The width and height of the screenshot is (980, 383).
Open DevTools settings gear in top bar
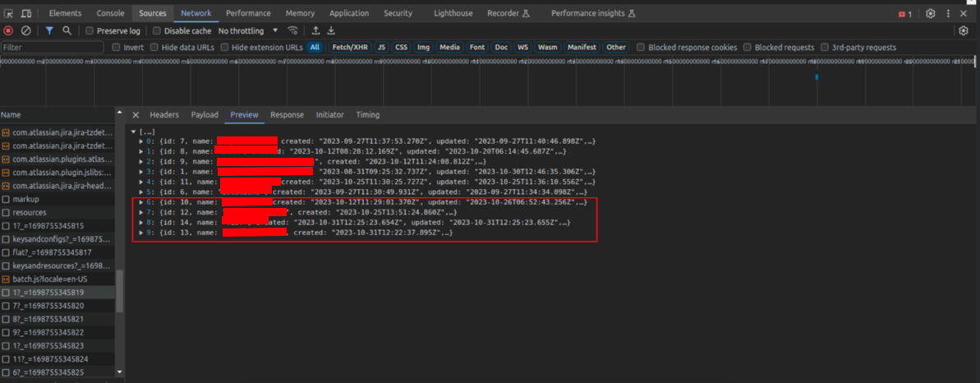coord(931,13)
